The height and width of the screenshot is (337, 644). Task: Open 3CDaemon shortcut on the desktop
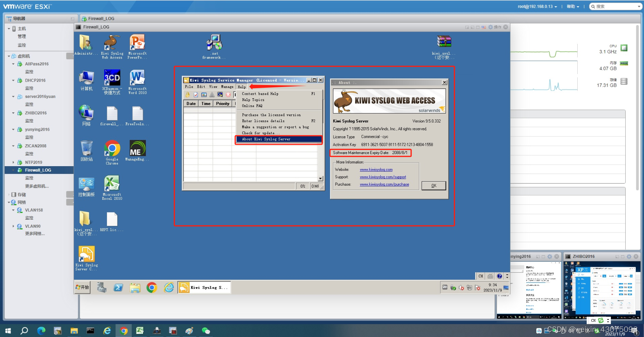click(x=112, y=82)
